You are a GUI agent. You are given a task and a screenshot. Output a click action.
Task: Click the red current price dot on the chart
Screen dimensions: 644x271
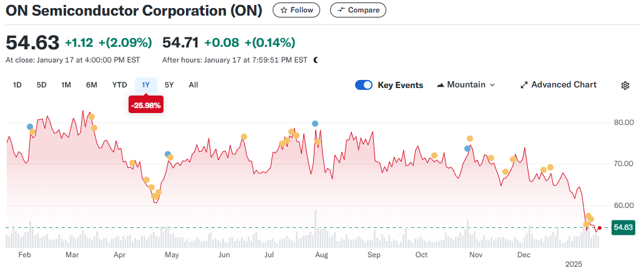pos(600,228)
